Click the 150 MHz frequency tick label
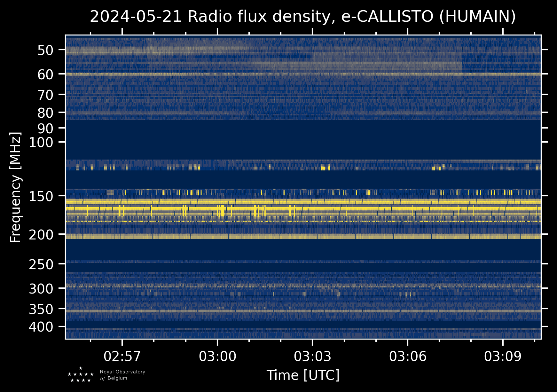 click(41, 197)
